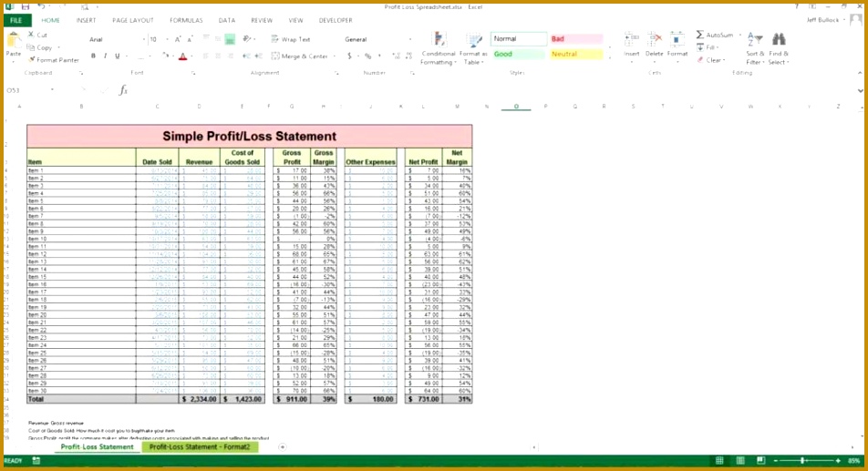This screenshot has height=471, width=868.
Task: Adjust the zoom slider handle
Action: click(x=802, y=460)
